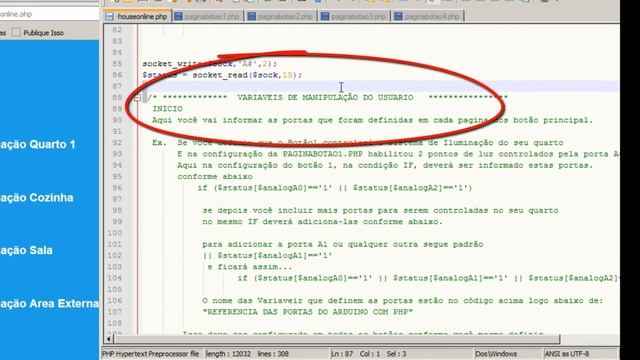
Task: Open the paginabotao3.php tab
Action: click(x=354, y=16)
